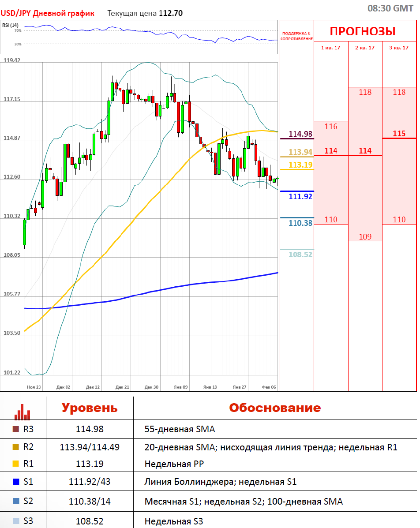Click the USD/JPY Дневной график title
The height and width of the screenshot is (528, 420).
pos(48,13)
